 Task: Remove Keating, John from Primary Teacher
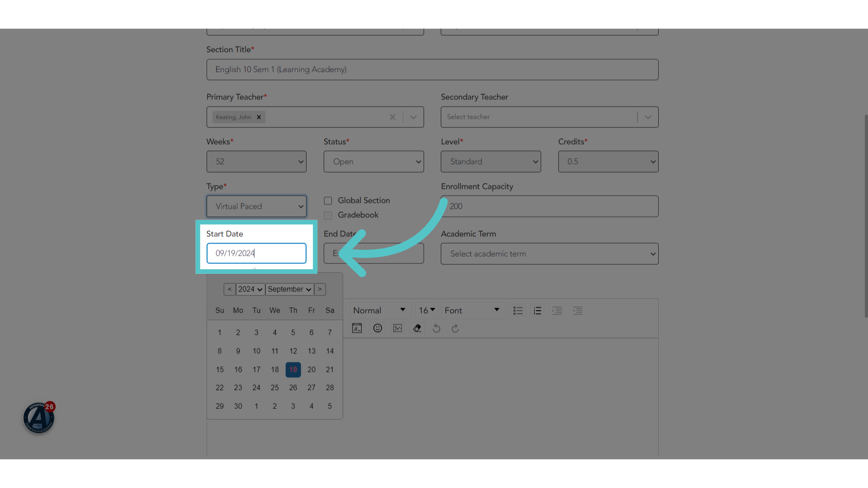259,117
